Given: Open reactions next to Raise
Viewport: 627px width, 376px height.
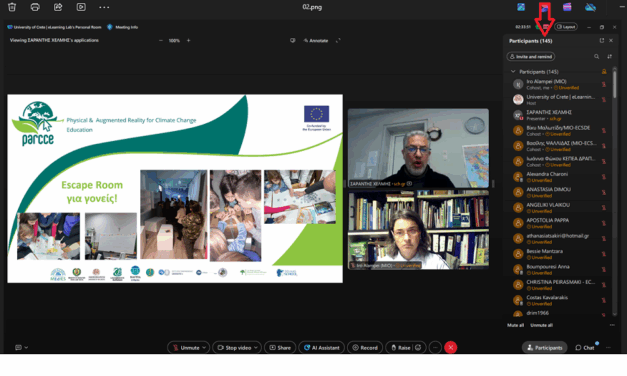Looking at the screenshot, I should click(x=418, y=348).
